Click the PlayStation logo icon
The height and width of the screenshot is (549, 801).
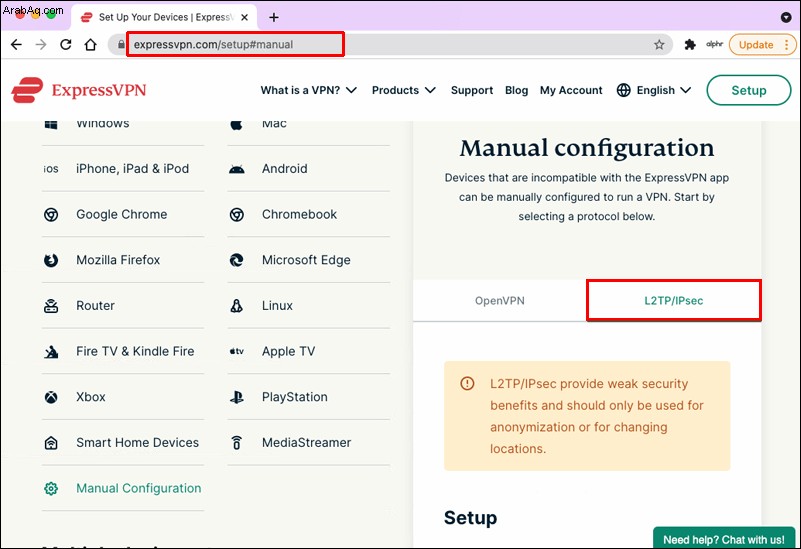pos(237,397)
